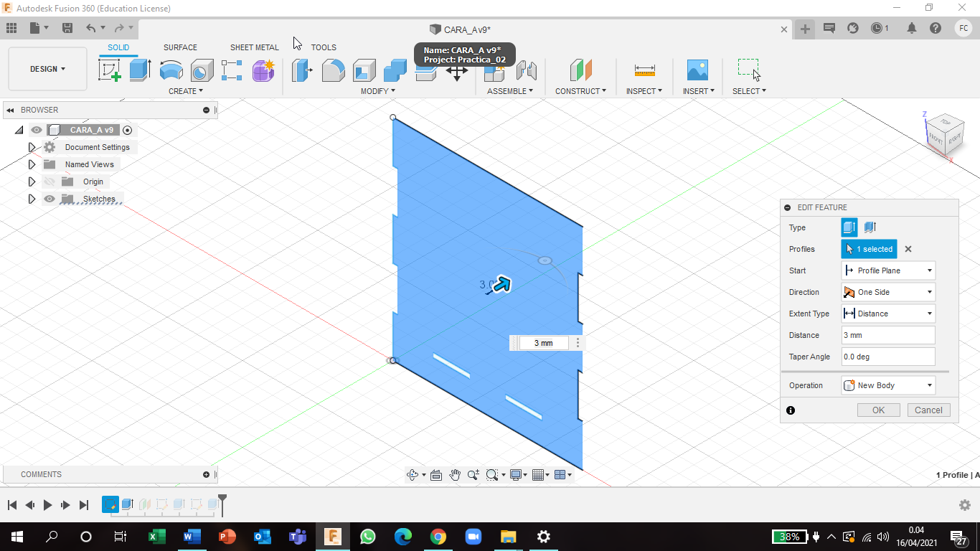The height and width of the screenshot is (551, 980).
Task: Open the Extent Type dropdown
Action: (x=888, y=314)
